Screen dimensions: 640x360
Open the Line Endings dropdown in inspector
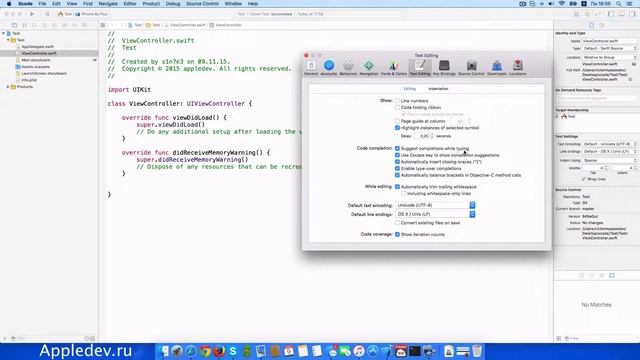pyautogui.click(x=609, y=151)
